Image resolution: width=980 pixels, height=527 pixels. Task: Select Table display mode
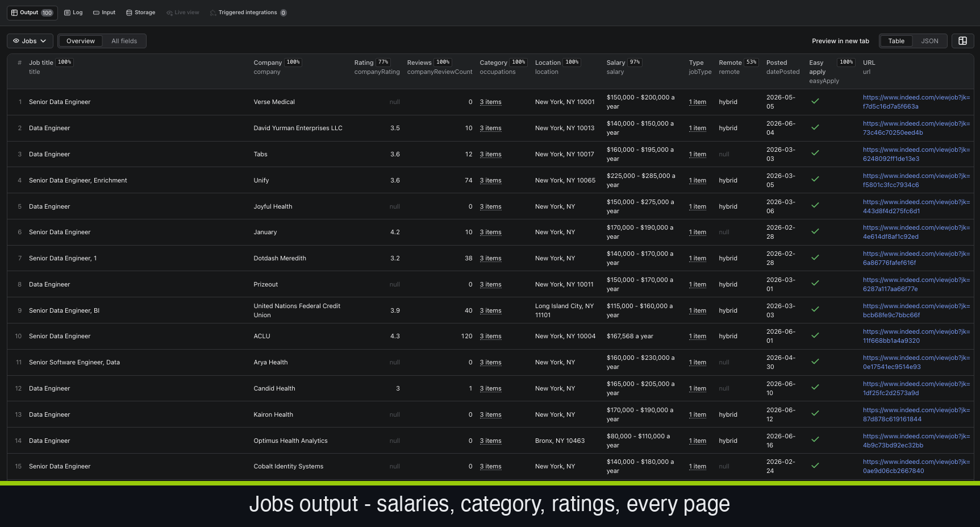tap(896, 41)
